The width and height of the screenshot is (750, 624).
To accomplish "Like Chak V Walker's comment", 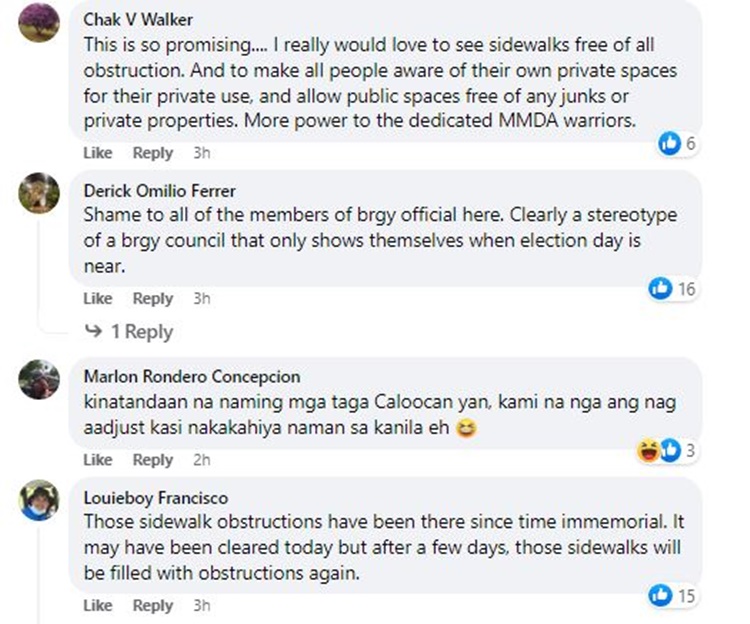I will click(97, 153).
